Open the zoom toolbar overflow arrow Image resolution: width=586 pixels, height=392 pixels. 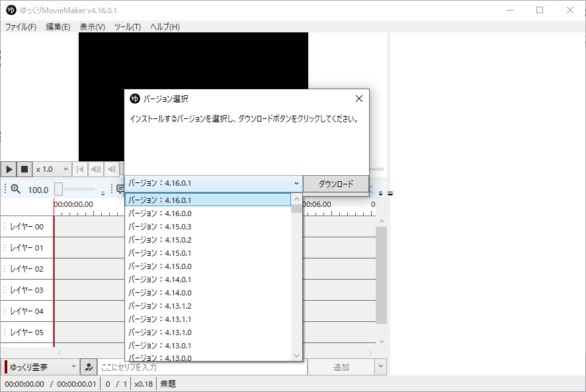point(103,193)
